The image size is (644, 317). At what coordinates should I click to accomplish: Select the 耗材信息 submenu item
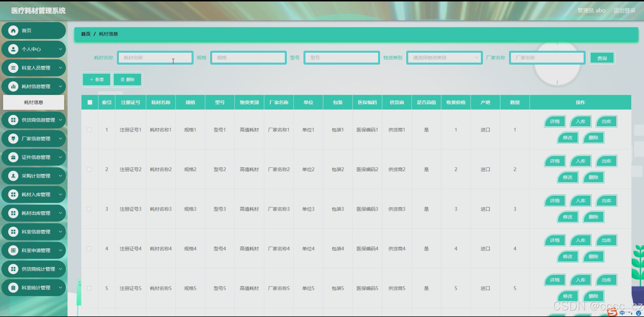coord(34,103)
